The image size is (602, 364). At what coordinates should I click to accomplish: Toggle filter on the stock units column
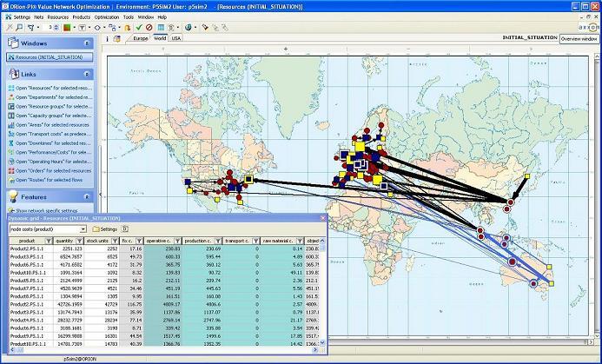pyautogui.click(x=115, y=242)
